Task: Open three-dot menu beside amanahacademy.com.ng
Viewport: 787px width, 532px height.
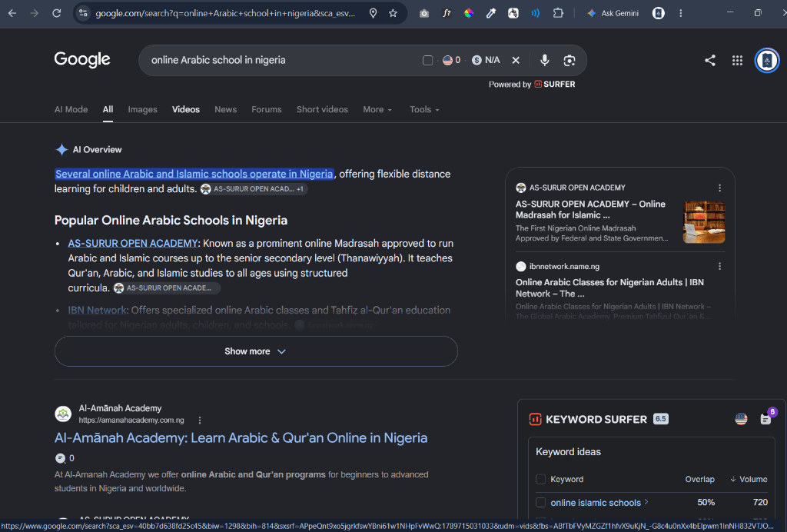Action: (200, 420)
